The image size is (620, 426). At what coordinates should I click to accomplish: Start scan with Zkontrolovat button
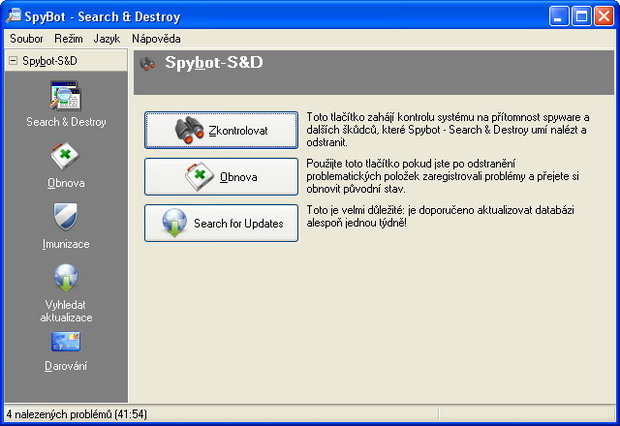coord(221,130)
